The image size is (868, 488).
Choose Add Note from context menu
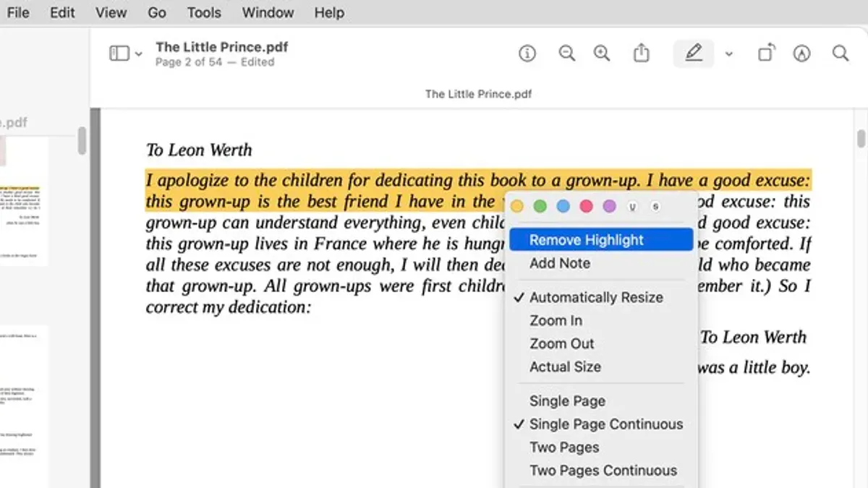click(x=601, y=263)
